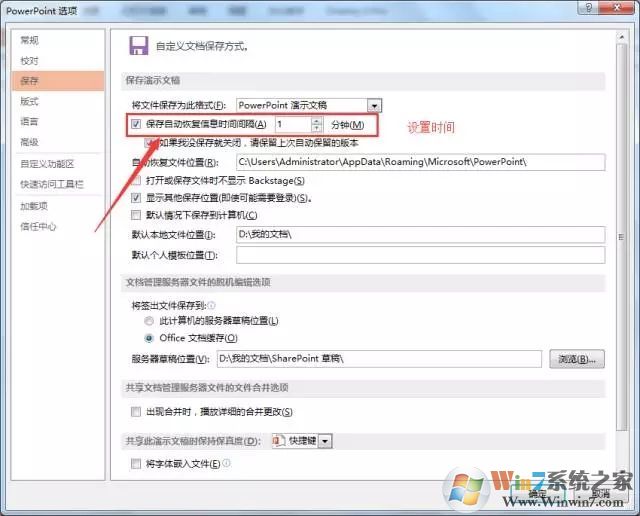Click the 取消 button
The width and height of the screenshot is (640, 516).
tap(601, 494)
